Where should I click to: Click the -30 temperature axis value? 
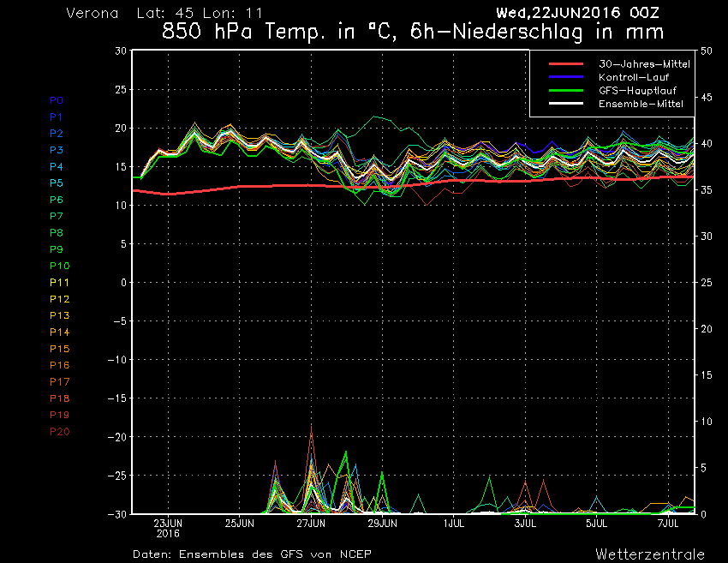click(x=117, y=514)
